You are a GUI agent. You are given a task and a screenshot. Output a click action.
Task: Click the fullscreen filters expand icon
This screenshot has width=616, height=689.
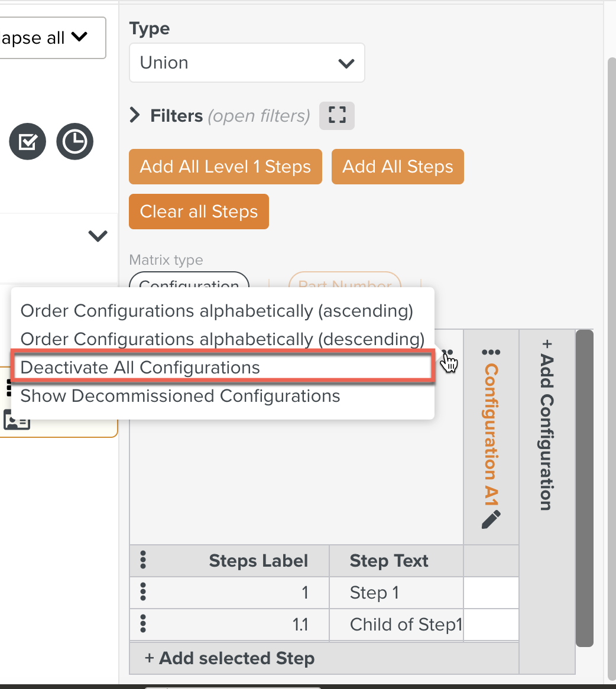coord(336,116)
